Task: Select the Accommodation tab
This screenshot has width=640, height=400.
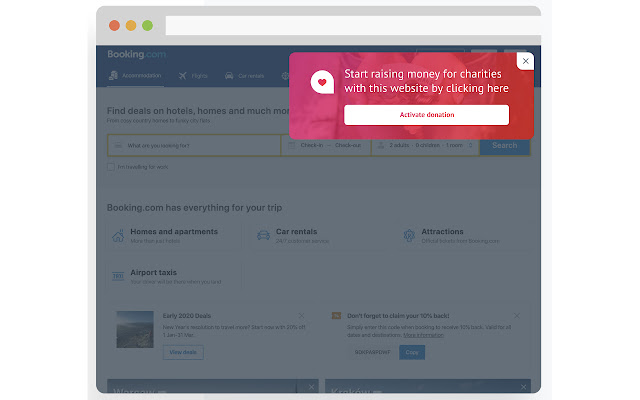Action: click(x=136, y=76)
